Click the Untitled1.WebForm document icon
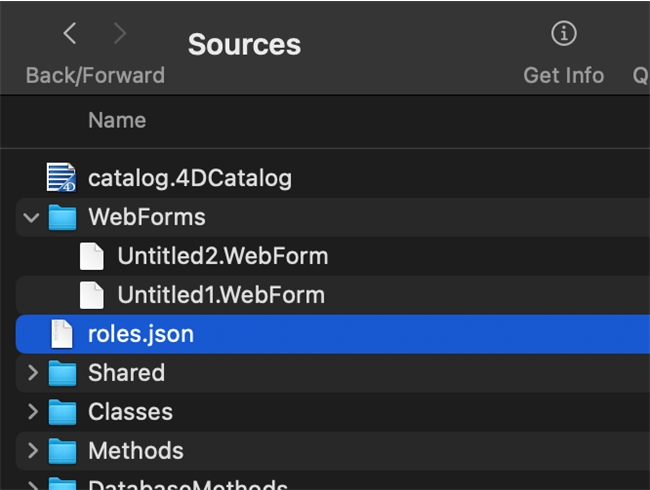Image resolution: width=650 pixels, height=490 pixels. pos(92,295)
